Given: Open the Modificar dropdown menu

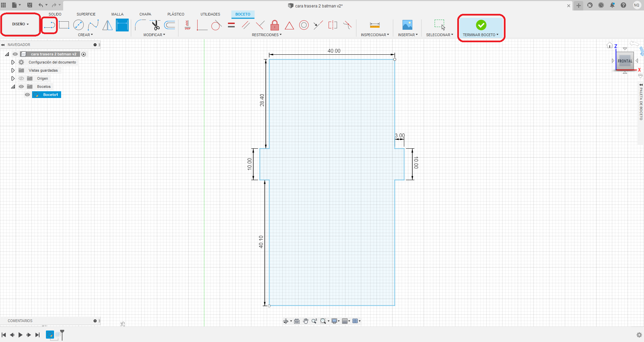Looking at the screenshot, I should click(x=154, y=35).
